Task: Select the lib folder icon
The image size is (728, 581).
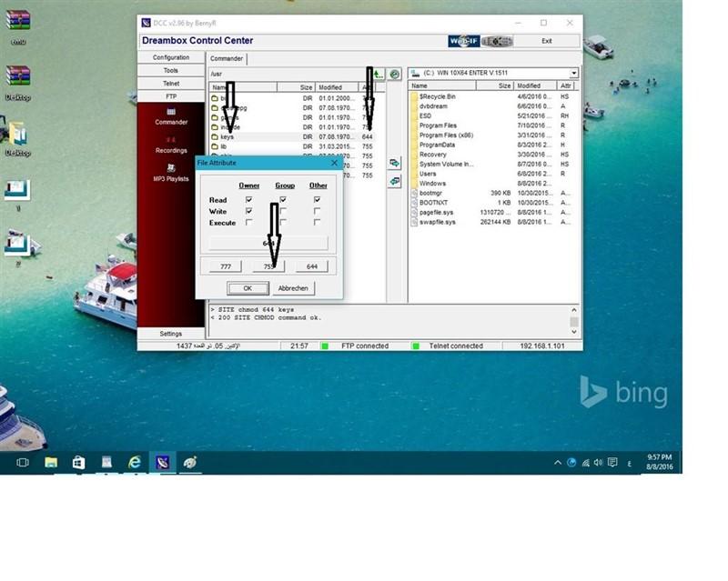Action: click(x=215, y=146)
